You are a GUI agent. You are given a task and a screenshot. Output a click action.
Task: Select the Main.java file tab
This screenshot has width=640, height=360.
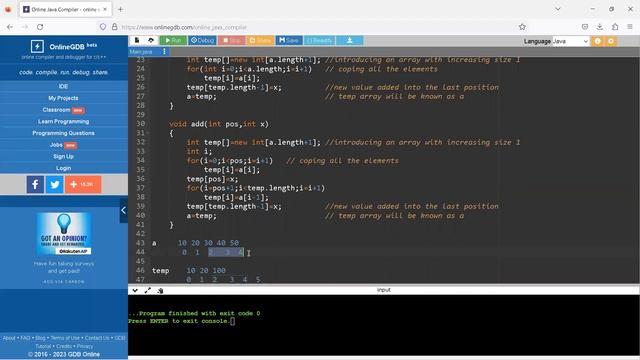click(x=141, y=52)
